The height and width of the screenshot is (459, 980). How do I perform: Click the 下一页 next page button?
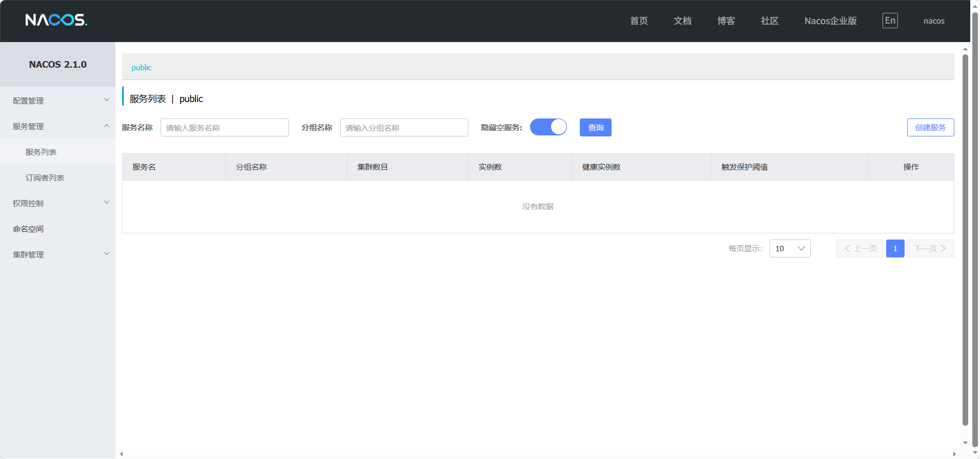[x=931, y=249]
